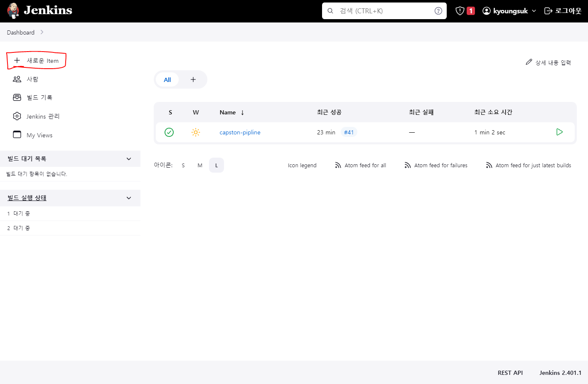Open the kyoungsuk user profile
Image resolution: width=588 pixels, height=384 pixels.
[510, 11]
